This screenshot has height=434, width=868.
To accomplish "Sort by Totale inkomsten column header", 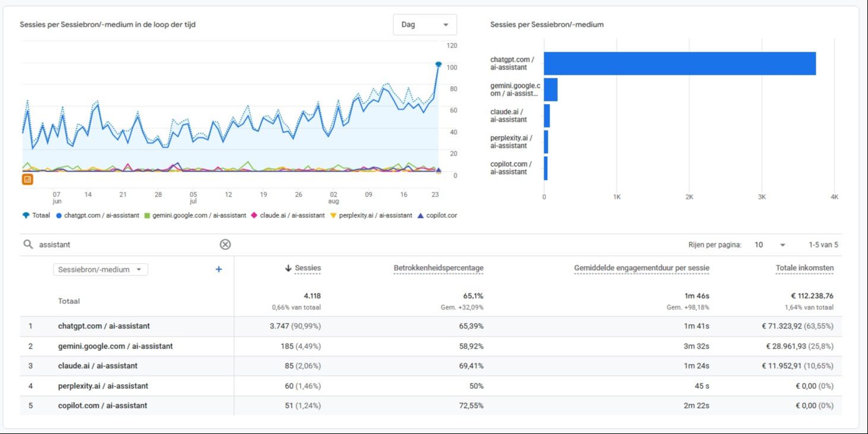I will [x=804, y=268].
